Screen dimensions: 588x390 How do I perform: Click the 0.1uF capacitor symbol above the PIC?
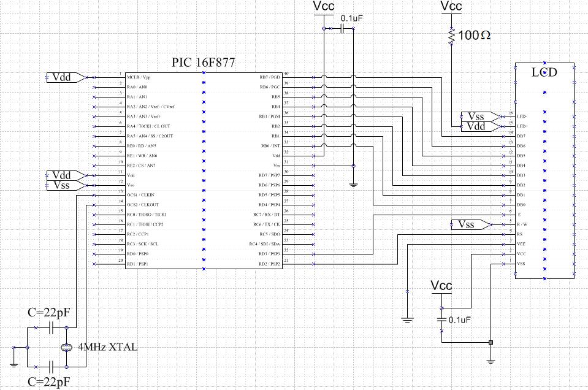[342, 28]
